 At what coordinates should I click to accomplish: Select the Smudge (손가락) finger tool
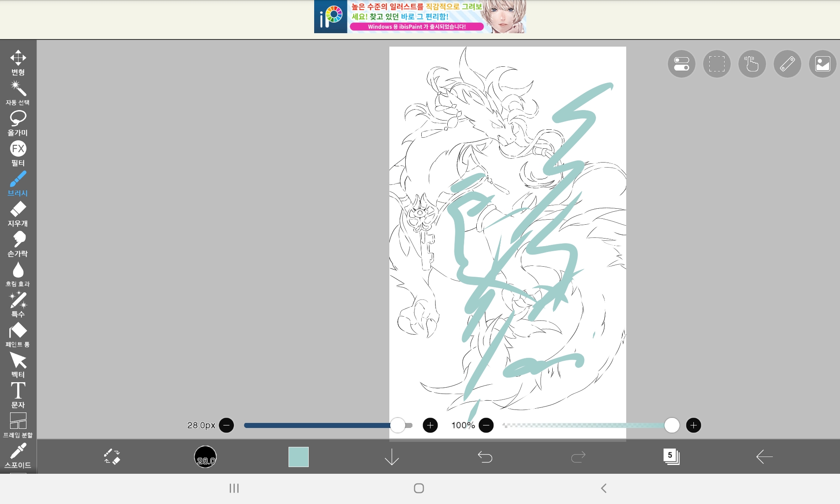[18, 244]
